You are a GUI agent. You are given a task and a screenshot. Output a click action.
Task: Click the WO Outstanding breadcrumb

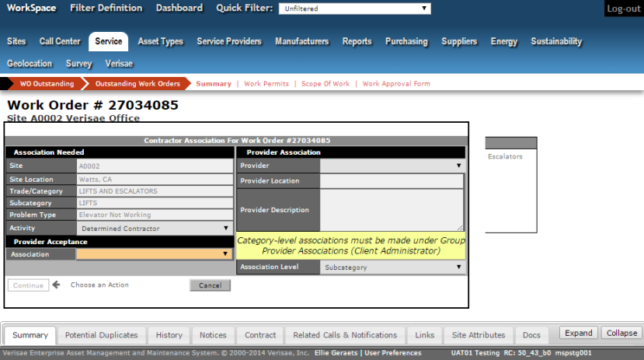click(x=47, y=84)
